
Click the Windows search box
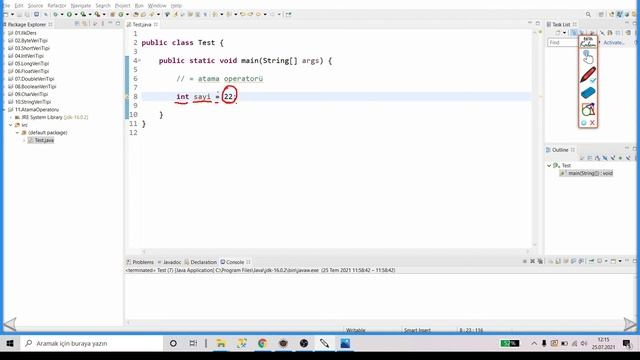point(91,343)
